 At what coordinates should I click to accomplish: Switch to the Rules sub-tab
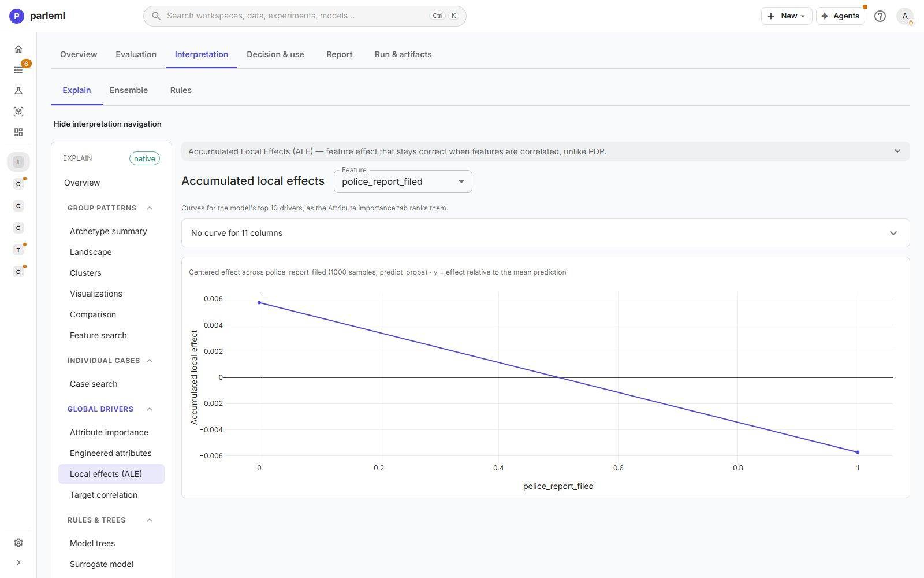click(x=181, y=90)
